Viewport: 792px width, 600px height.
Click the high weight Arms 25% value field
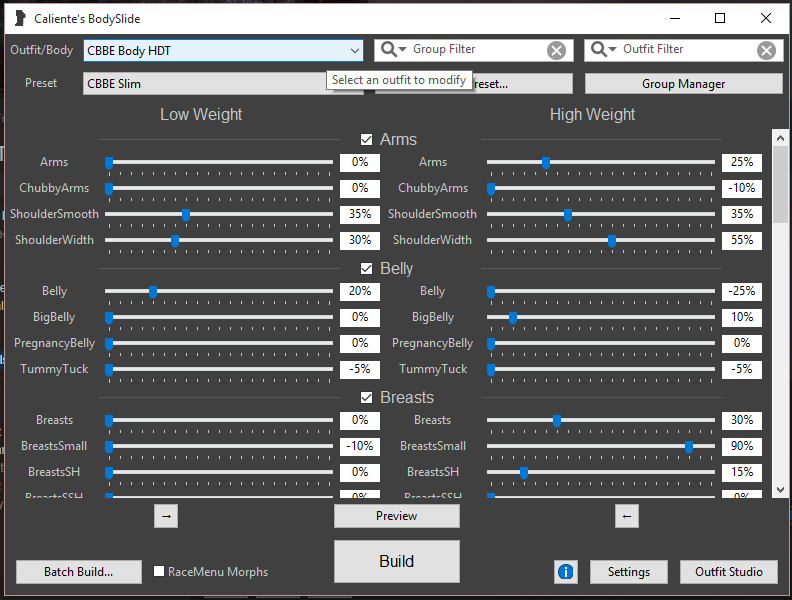tap(741, 163)
